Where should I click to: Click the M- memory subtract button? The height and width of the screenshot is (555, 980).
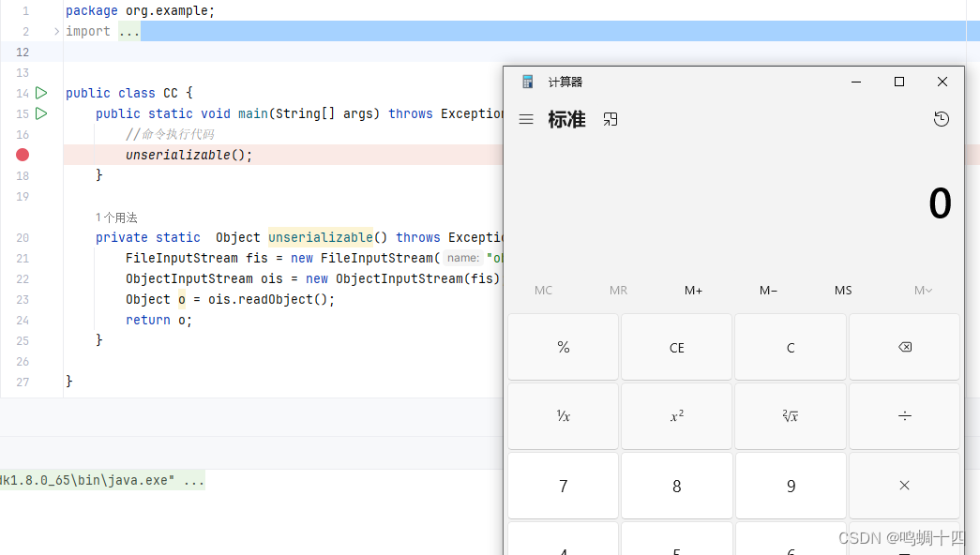[768, 290]
